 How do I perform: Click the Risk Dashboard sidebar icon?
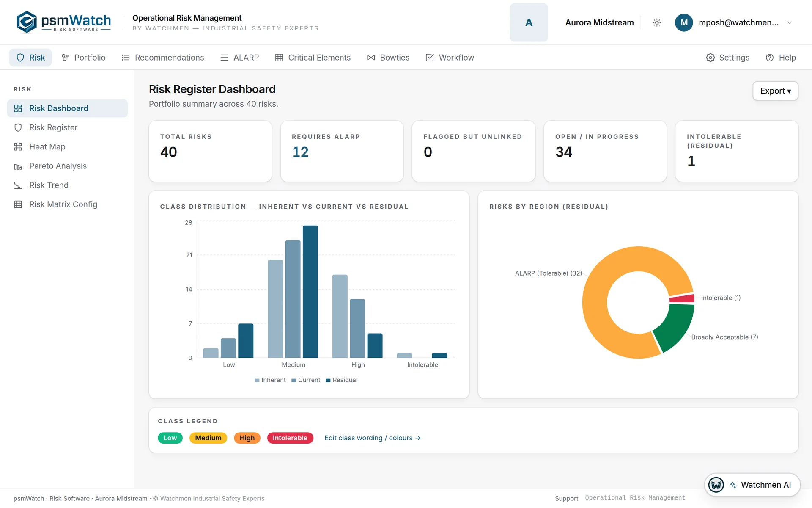tap(18, 108)
